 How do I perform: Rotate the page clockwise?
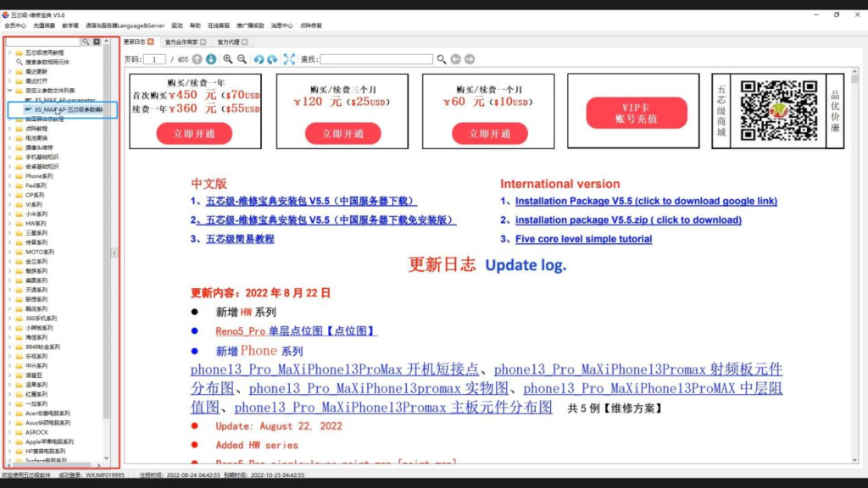tap(272, 59)
